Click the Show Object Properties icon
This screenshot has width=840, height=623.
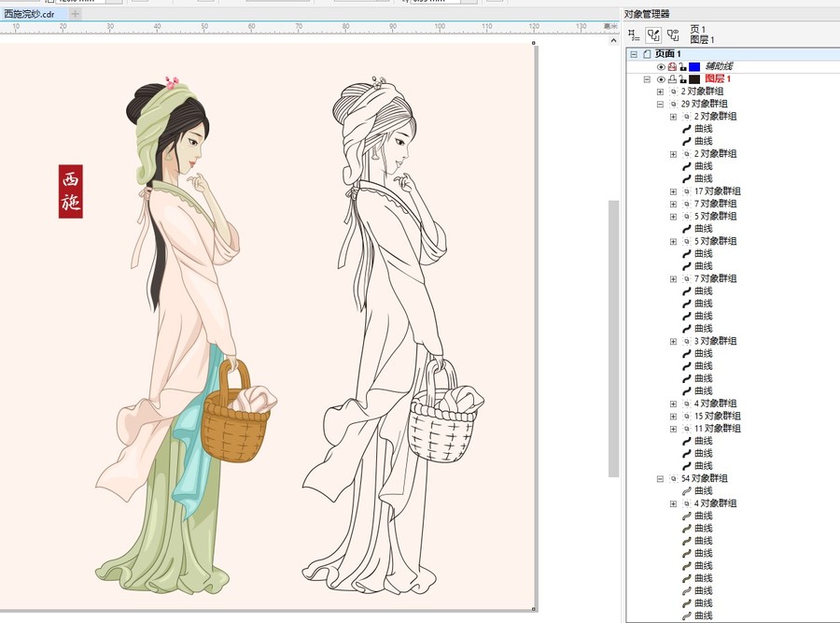point(634,35)
